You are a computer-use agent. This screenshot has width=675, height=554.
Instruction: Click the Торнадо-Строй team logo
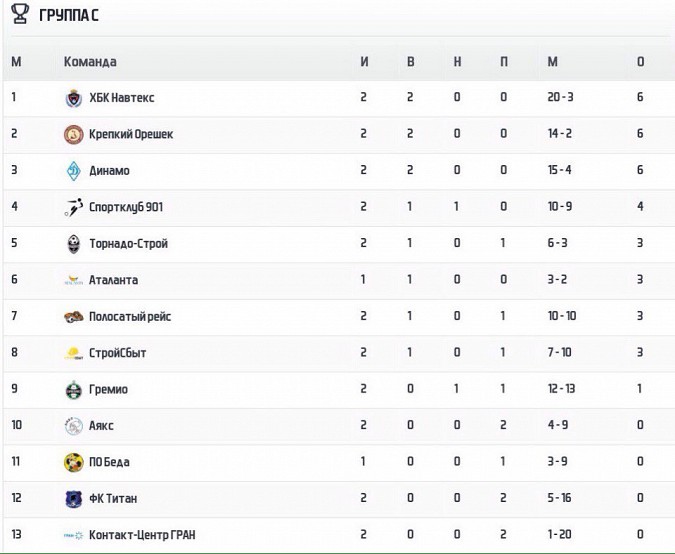coord(74,244)
